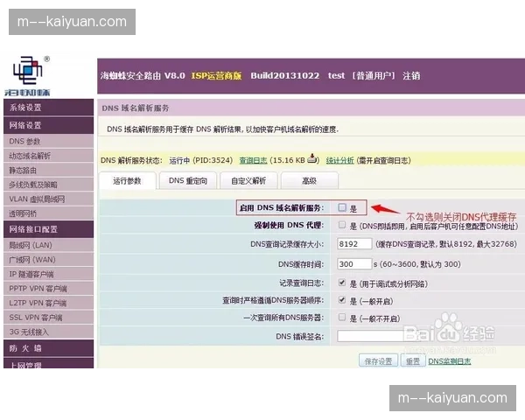Viewport: 525px width, 420px height.
Task: Expand the 上网管理 sidebar section
Action: pos(48,363)
